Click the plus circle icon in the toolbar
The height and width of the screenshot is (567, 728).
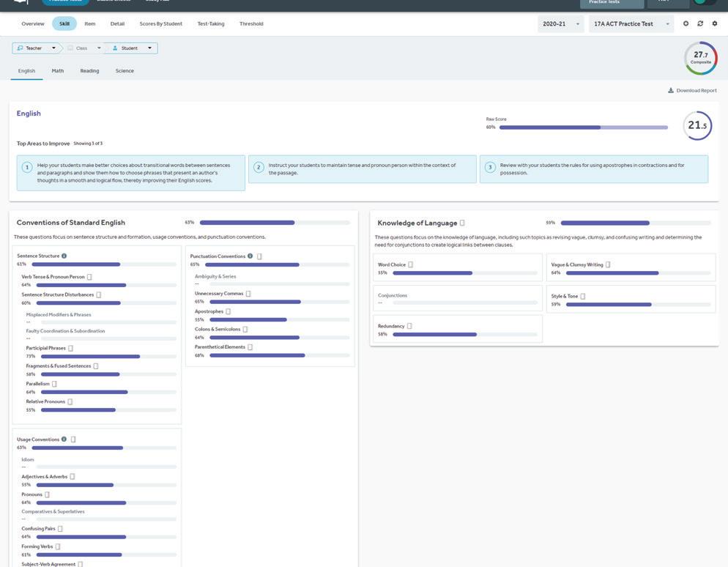(686, 23)
